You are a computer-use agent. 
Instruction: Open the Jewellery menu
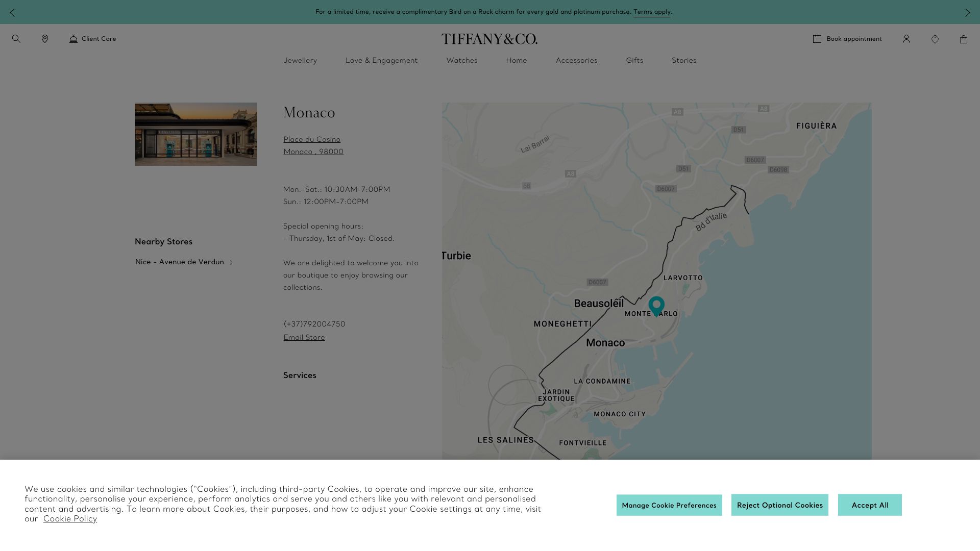click(x=300, y=60)
